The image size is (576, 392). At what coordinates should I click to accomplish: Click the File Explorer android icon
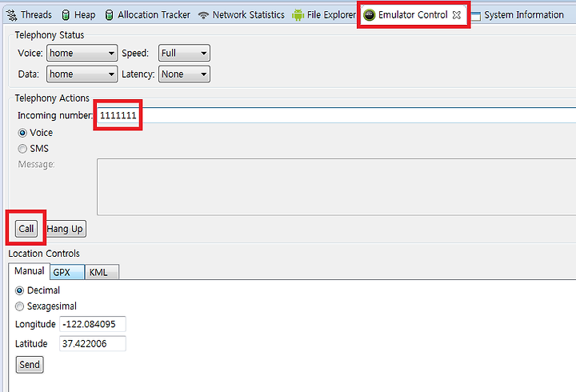(x=298, y=15)
